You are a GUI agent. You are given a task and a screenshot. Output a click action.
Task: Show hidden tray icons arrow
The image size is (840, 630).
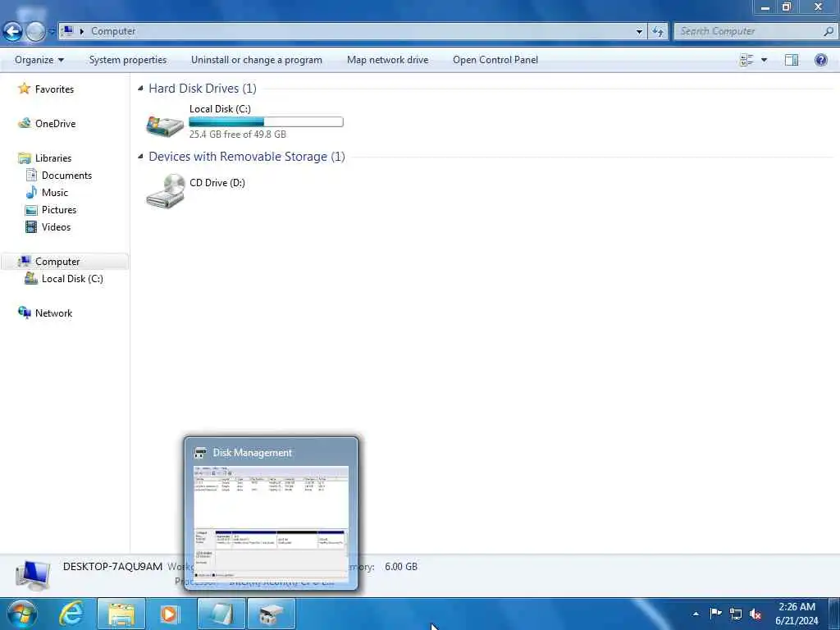696,614
